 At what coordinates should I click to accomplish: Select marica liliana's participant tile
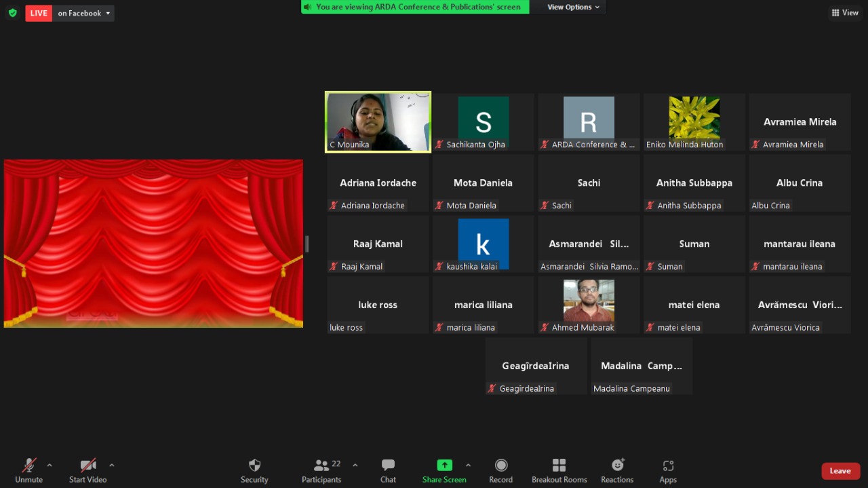tap(484, 305)
